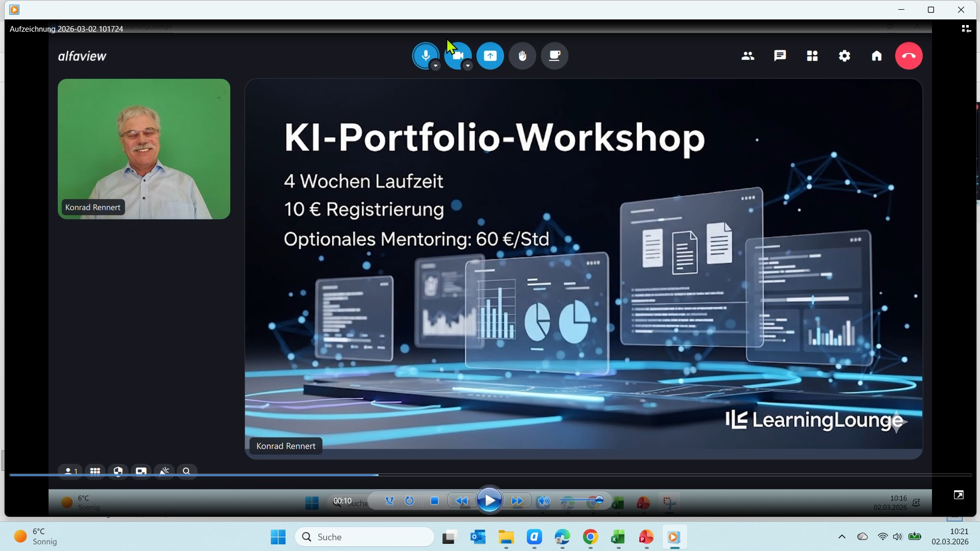The image size is (980, 551).
Task: Click the fast-forward/next button
Action: coord(517,501)
